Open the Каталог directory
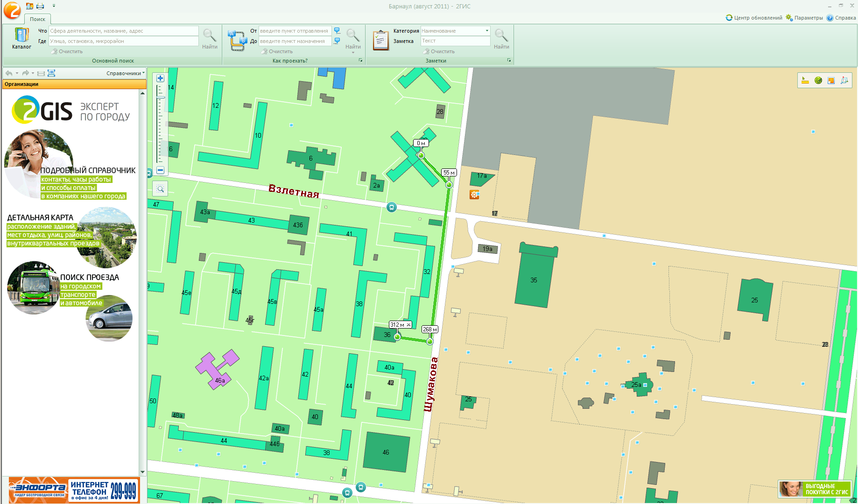Image resolution: width=858 pixels, height=504 pixels. (x=21, y=38)
